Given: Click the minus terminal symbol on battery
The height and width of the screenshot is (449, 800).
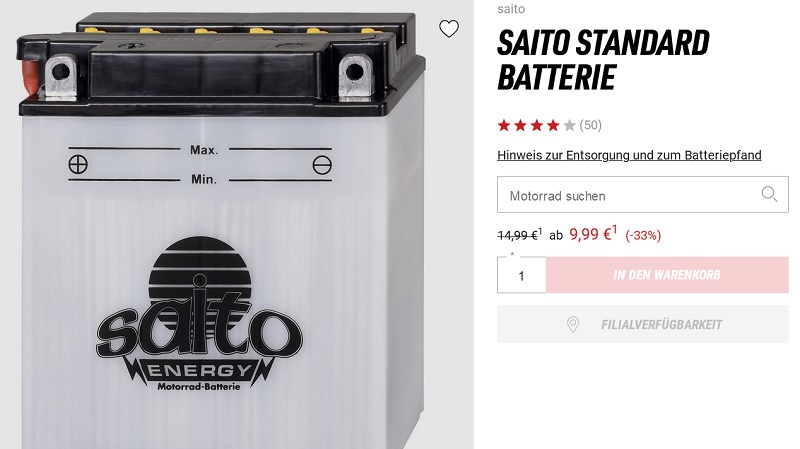Looking at the screenshot, I should pos(322,165).
